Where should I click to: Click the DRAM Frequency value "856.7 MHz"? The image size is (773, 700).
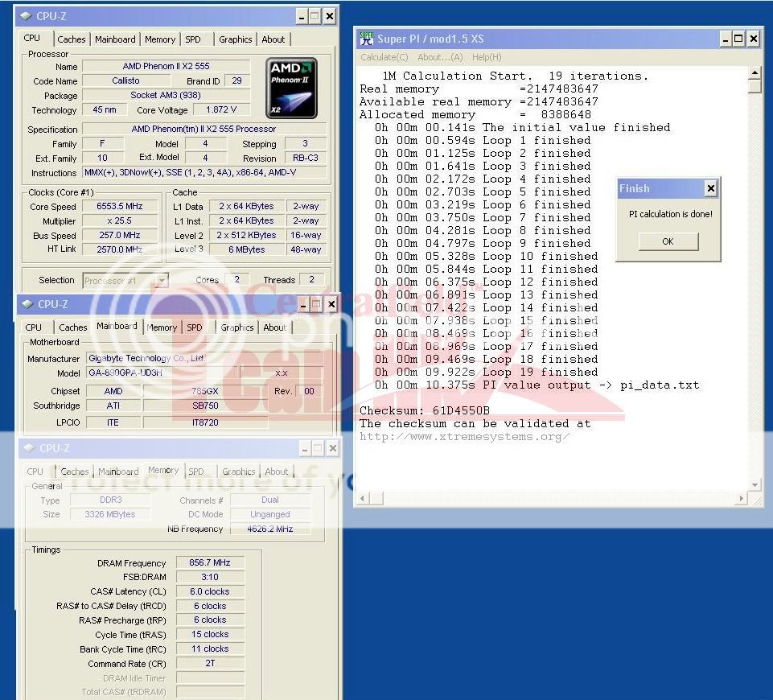click(x=210, y=562)
